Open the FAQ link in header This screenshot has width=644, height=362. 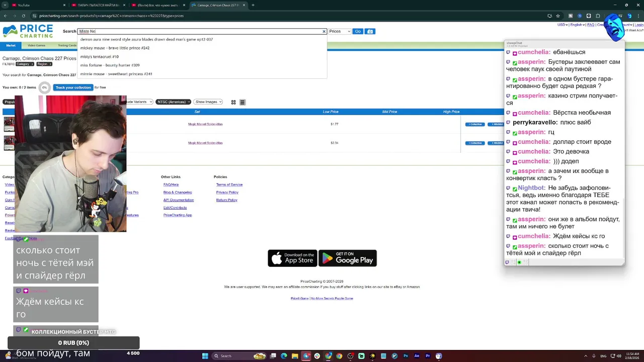tap(591, 25)
